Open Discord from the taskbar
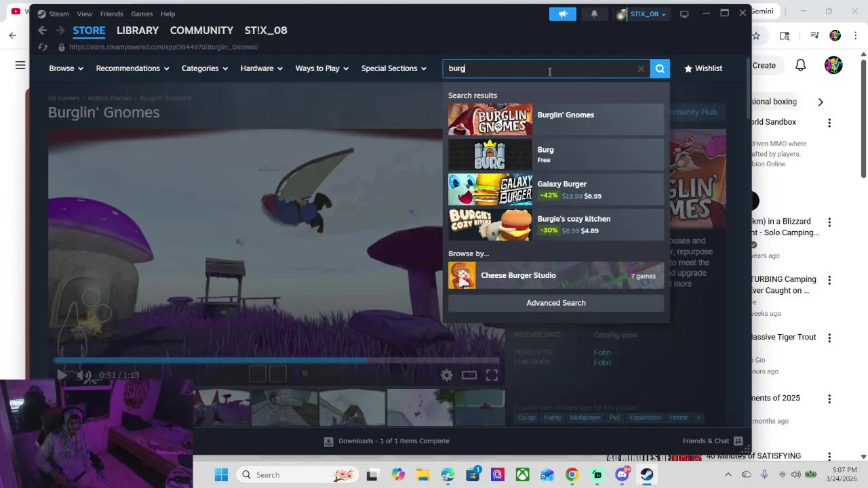Viewport: 868px width, 488px height. [x=622, y=474]
